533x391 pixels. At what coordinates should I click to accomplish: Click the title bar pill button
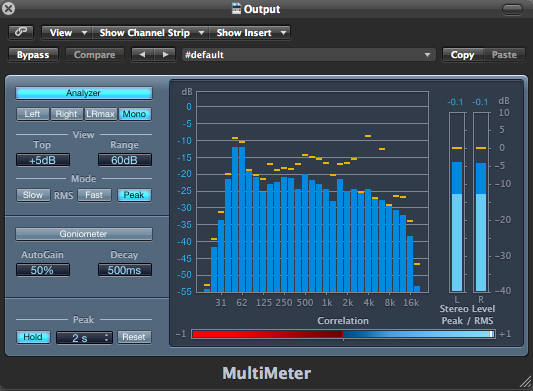pos(512,10)
